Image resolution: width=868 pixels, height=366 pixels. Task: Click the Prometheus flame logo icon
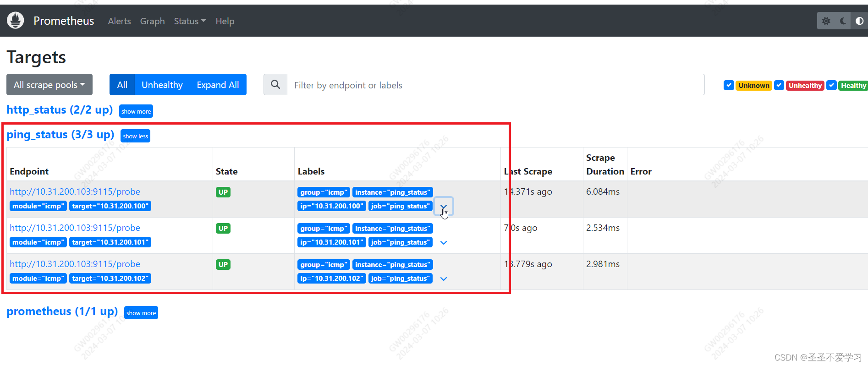coord(15,21)
